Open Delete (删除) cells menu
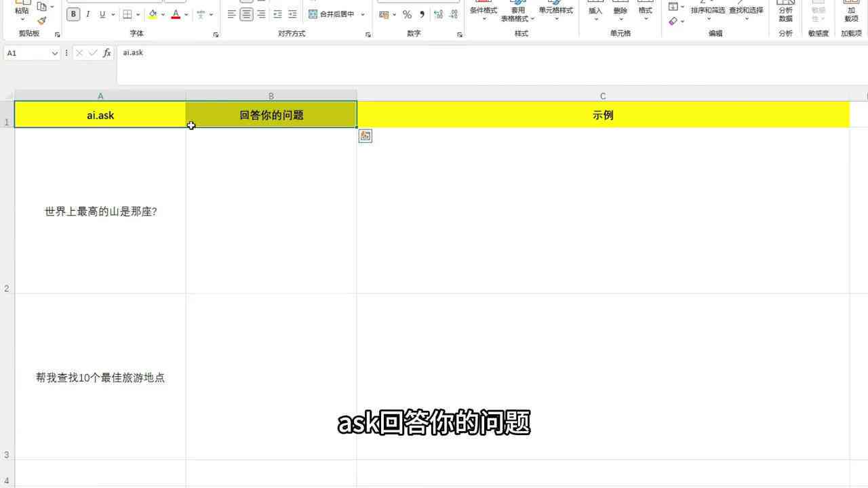This screenshot has width=868, height=488. pos(620,11)
